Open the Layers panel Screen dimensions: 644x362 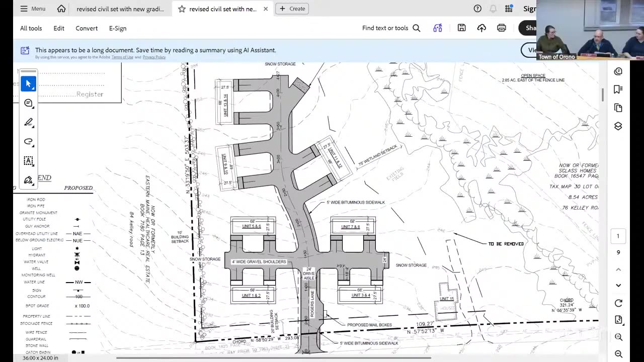[x=618, y=126]
